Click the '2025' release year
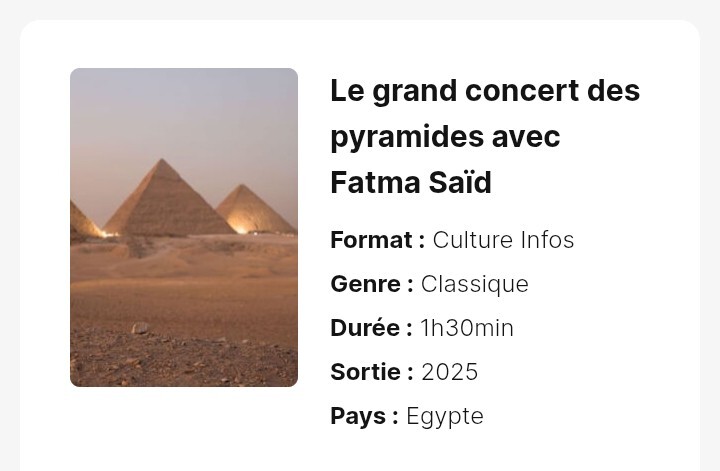Viewport: 720px width, 471px height. point(450,372)
